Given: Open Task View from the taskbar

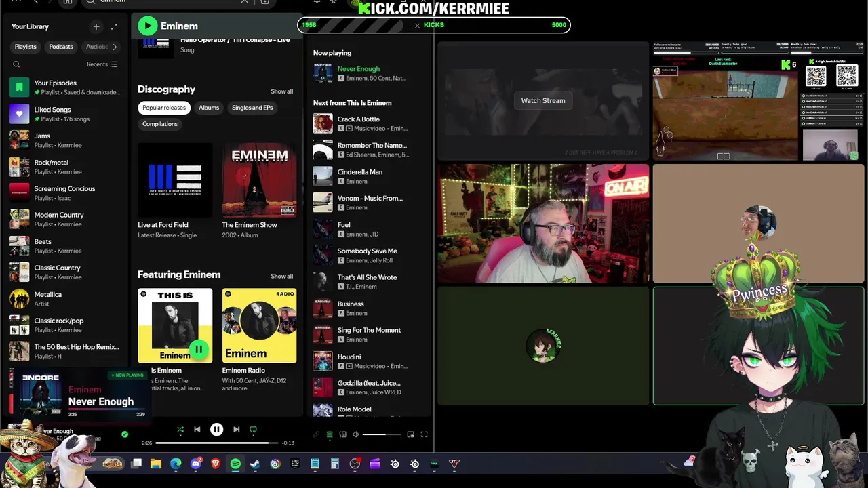Looking at the screenshot, I should [136, 464].
